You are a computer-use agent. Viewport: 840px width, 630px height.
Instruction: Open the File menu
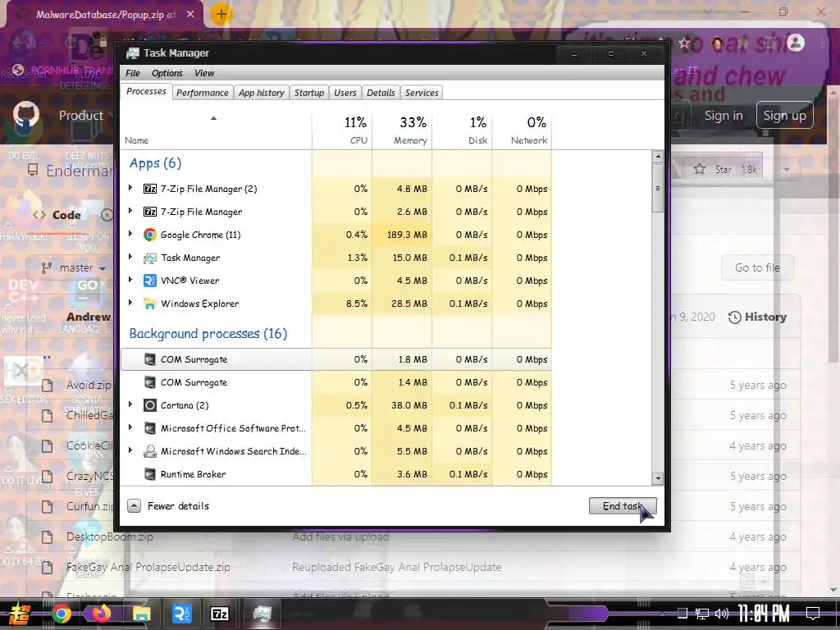point(132,73)
